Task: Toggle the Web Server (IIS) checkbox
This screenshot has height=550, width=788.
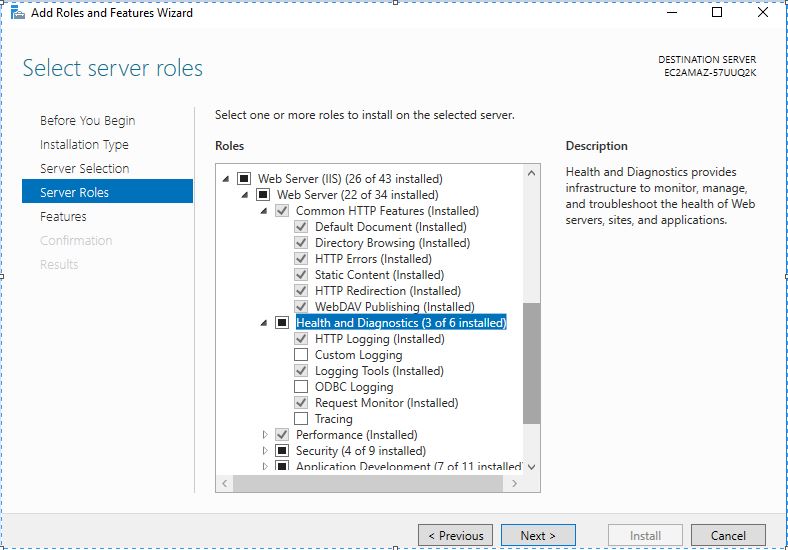Action: pyautogui.click(x=244, y=178)
